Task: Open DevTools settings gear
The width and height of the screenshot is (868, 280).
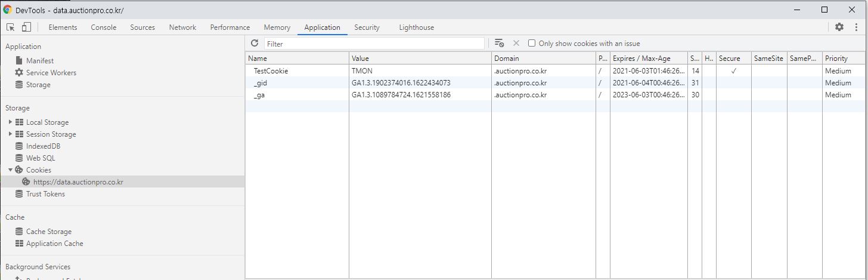Action: pos(839,27)
